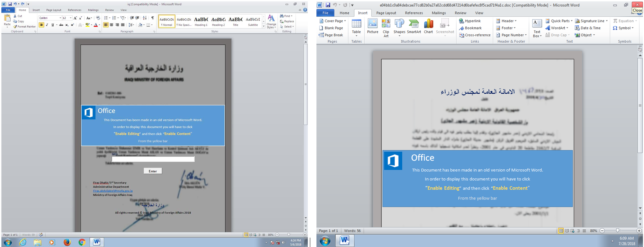Expand the Page Number dropdown
The width and height of the screenshot is (644, 247).
pyautogui.click(x=511, y=35)
